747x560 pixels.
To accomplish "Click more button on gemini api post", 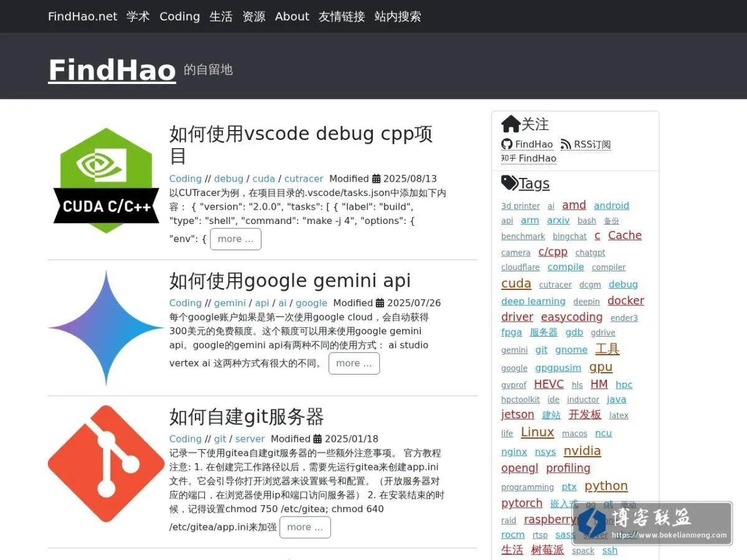I will [x=354, y=363].
